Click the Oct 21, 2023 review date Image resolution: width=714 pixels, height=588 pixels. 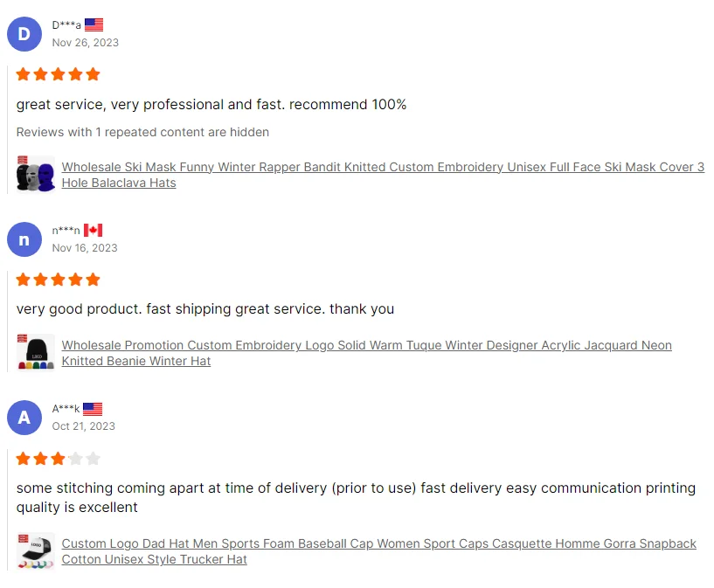point(83,426)
